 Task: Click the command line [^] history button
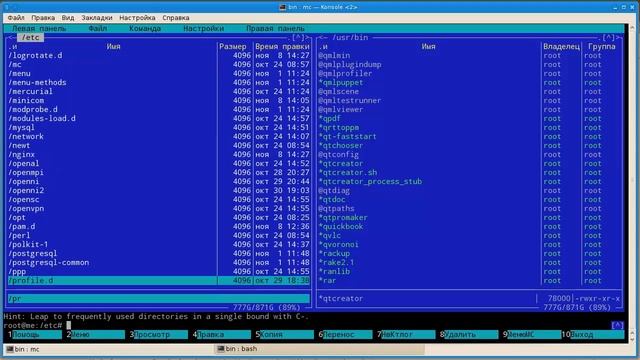618,325
